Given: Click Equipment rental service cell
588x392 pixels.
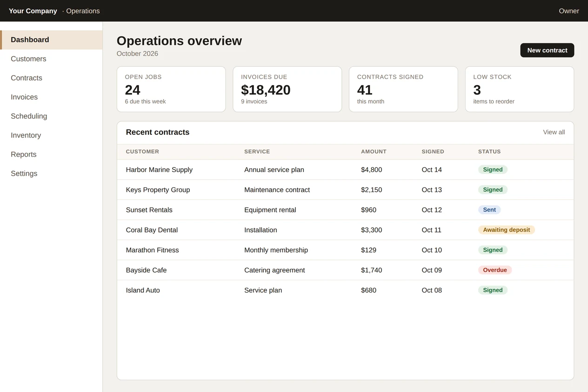Looking at the screenshot, I should click(x=270, y=210).
